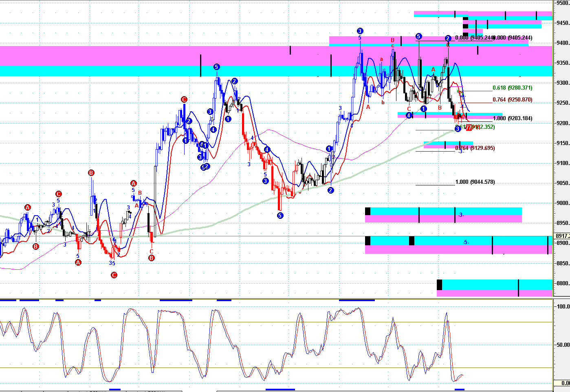Click blue circled 5 under the 8980 swing low
This screenshot has width=570, height=392.
click(280, 216)
